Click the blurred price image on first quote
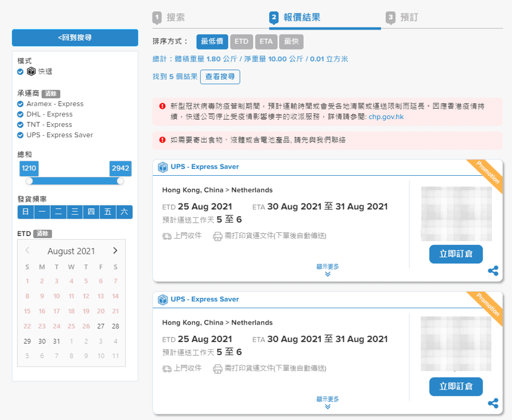This screenshot has width=512, height=420. pyautogui.click(x=456, y=214)
